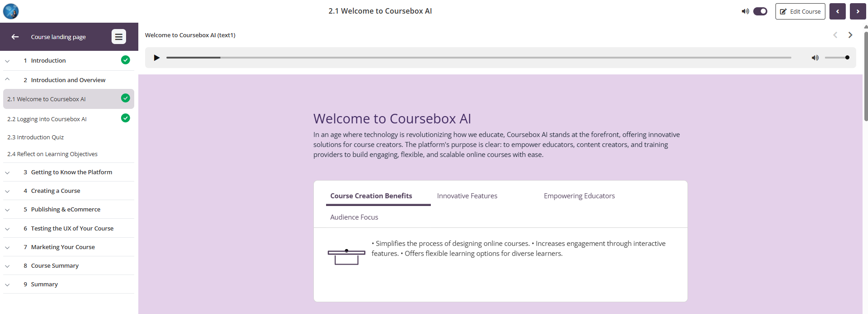Viewport: 868px width, 314px height.
Task: Click the grey previous section chevron
Action: click(835, 35)
